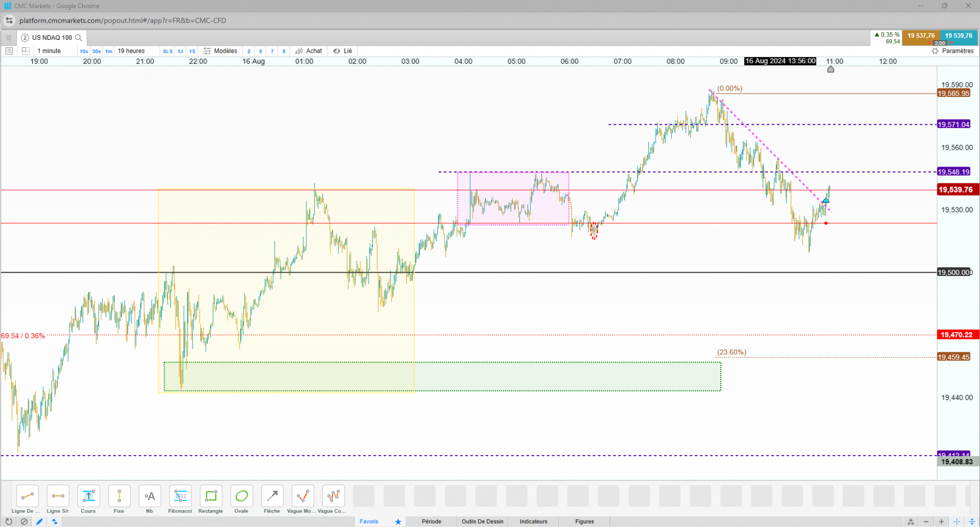Screen dimensions: 980x527
Task: Select the 1S range shortcut
Action: [192, 51]
